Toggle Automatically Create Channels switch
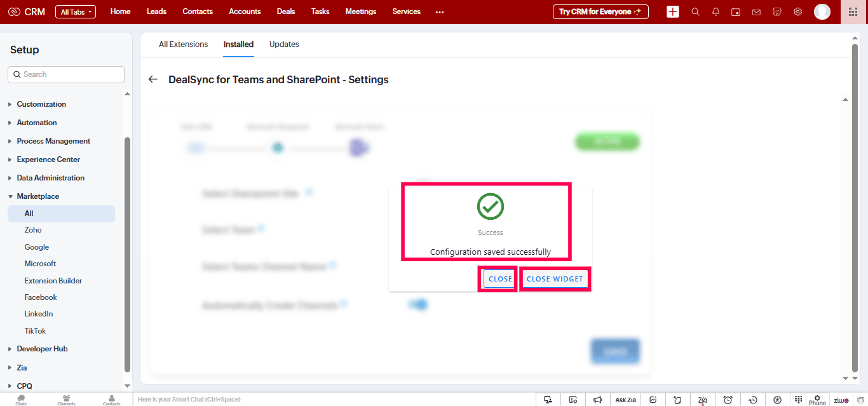The image size is (868, 406). pyautogui.click(x=419, y=305)
